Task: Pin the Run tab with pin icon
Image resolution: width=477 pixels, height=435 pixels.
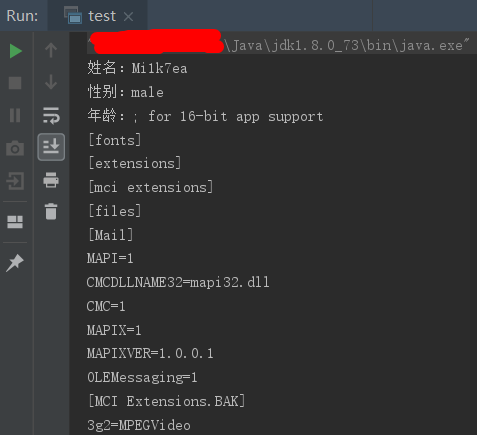Action: pyautogui.click(x=15, y=263)
